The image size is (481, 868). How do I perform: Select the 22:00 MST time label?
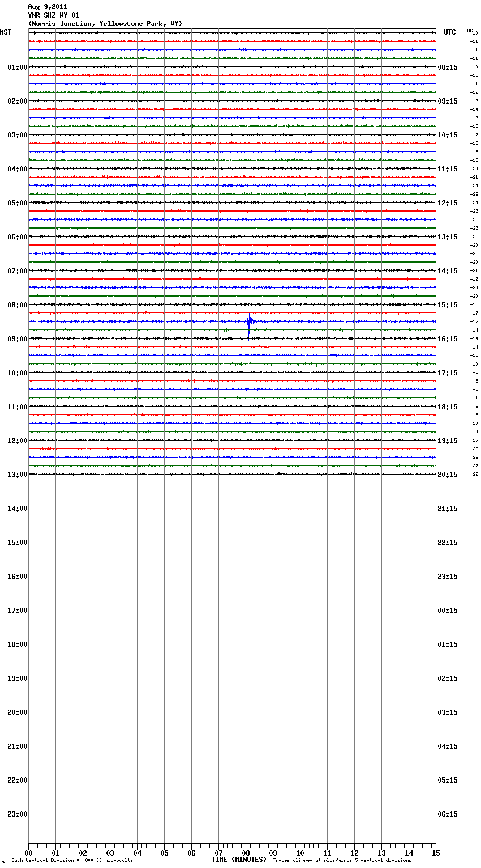(x=18, y=780)
